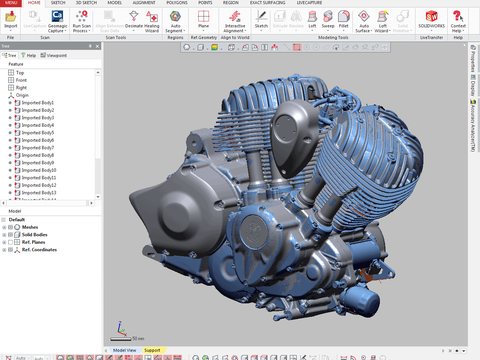Toggle the Solid Bodies visibility checkbox
The image size is (480, 360).
11,235
